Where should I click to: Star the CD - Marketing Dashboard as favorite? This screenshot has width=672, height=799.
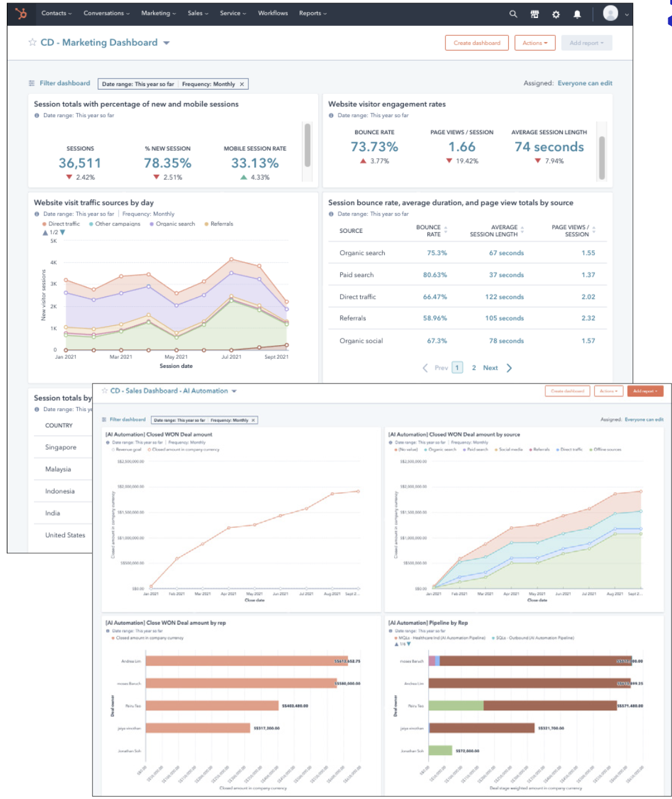(x=33, y=43)
